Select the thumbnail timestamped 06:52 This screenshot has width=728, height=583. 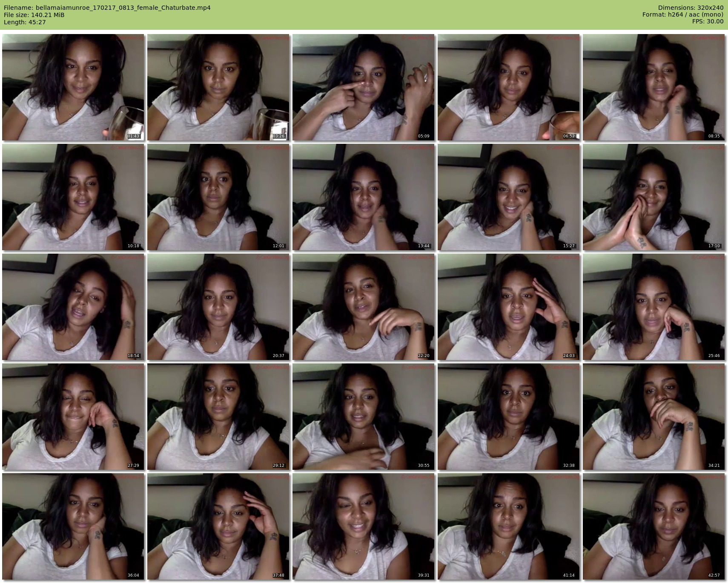[509, 87]
